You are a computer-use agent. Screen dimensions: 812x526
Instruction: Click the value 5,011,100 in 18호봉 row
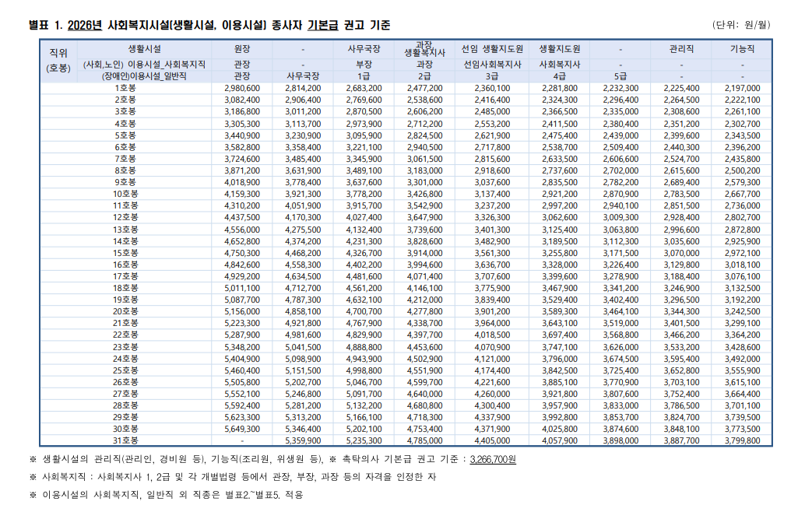[x=242, y=288]
